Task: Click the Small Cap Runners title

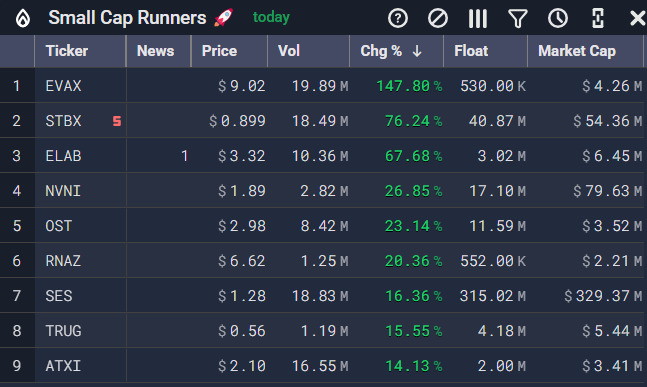Action: click(127, 18)
